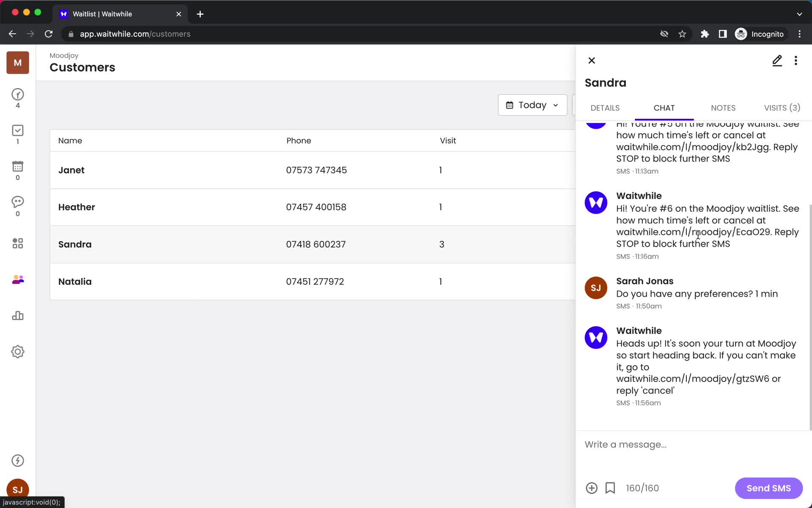Click the Moodjoy breadcrumb label
This screenshot has width=812, height=508.
[x=64, y=55]
